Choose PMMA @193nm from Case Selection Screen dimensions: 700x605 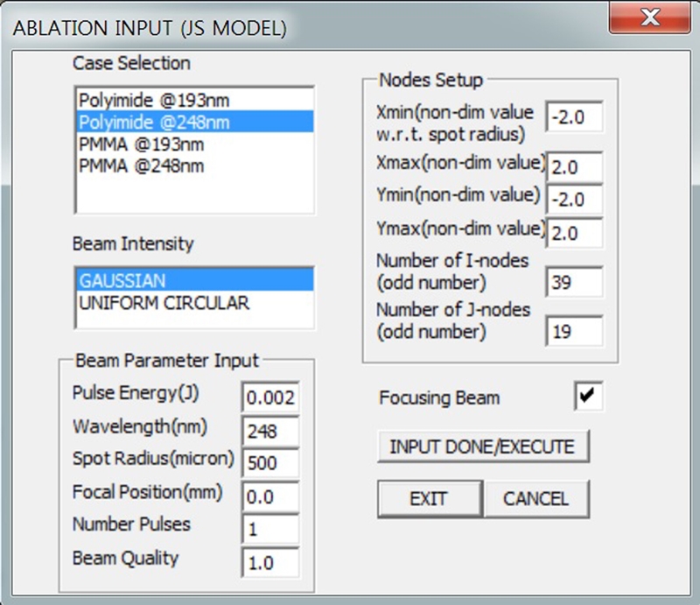141,144
